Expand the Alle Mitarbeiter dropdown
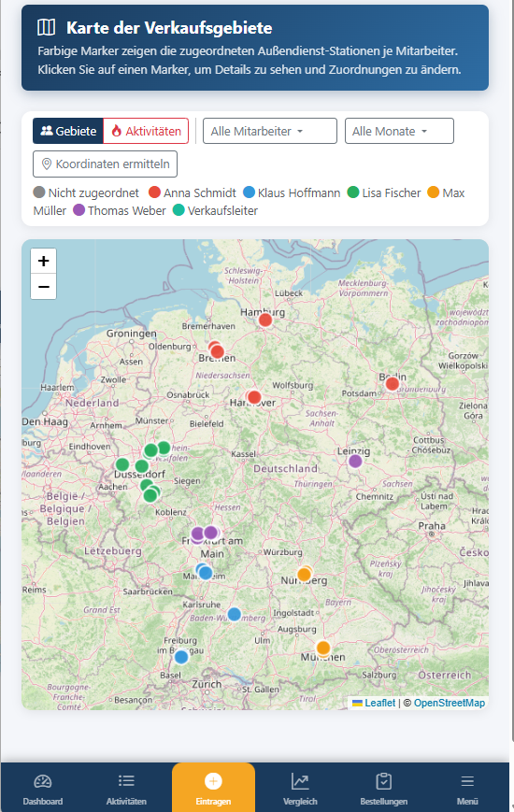Viewport: 514px width, 812px height. (x=270, y=131)
